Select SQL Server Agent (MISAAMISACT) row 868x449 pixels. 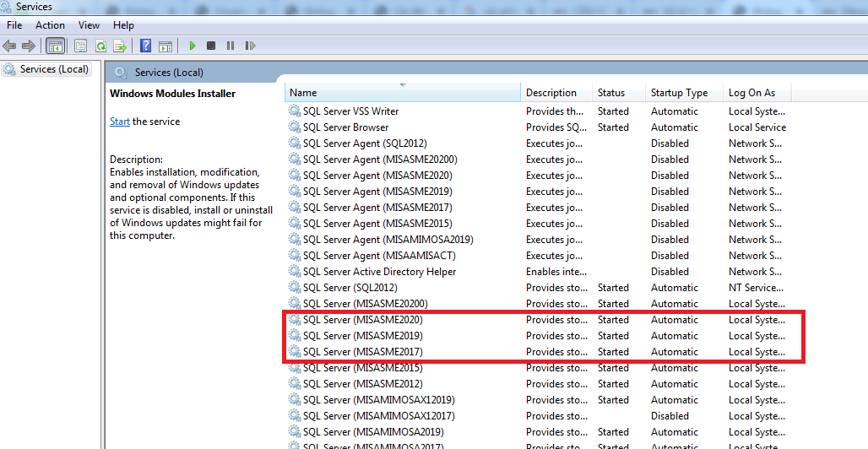click(537, 256)
